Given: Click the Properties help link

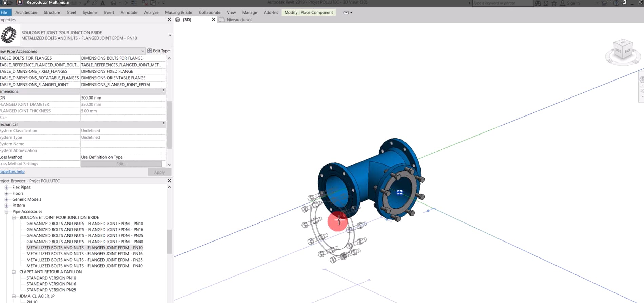Looking at the screenshot, I should (x=12, y=172).
